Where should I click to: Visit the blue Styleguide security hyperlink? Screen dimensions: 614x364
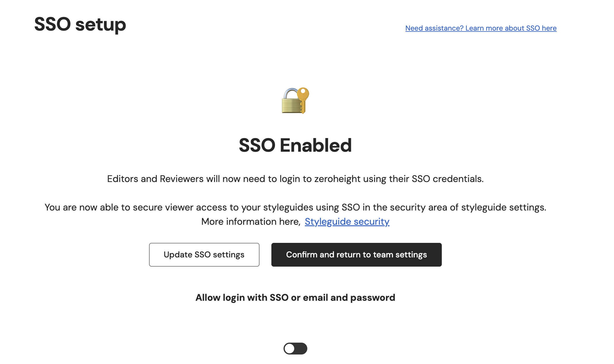tap(347, 221)
